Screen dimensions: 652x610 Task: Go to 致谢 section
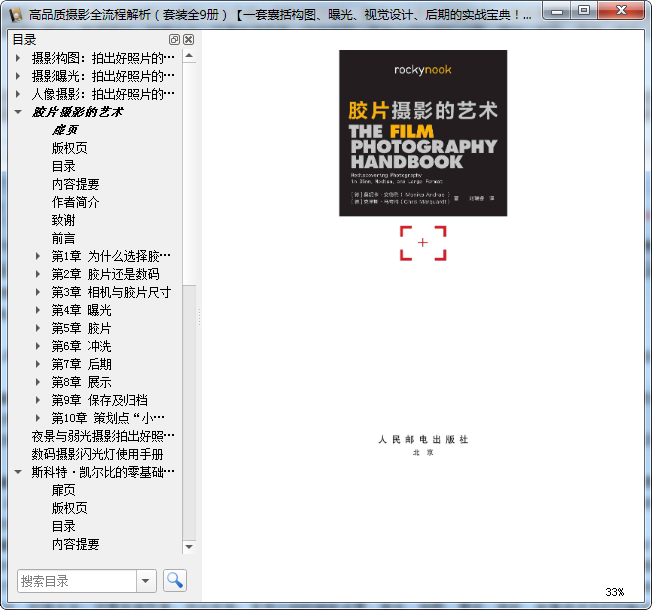pyautogui.click(x=63, y=220)
